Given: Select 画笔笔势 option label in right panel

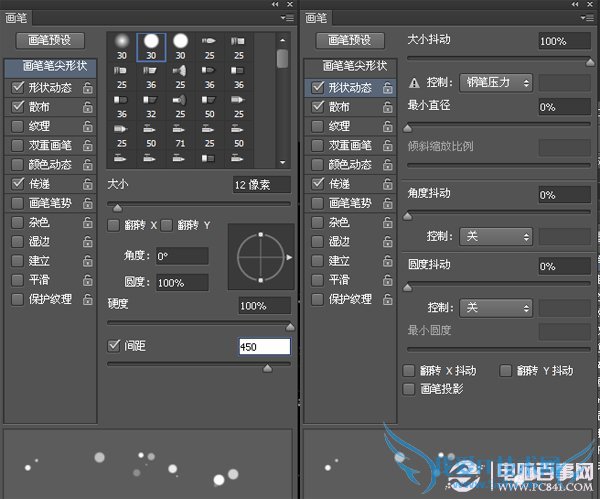Looking at the screenshot, I should click(350, 203).
